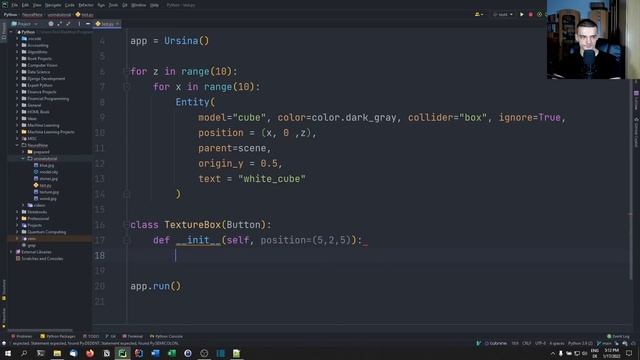Viewport: 640px width, 360px height.
Task: Hide the Project panel with the minus icon
Action: 88,24
